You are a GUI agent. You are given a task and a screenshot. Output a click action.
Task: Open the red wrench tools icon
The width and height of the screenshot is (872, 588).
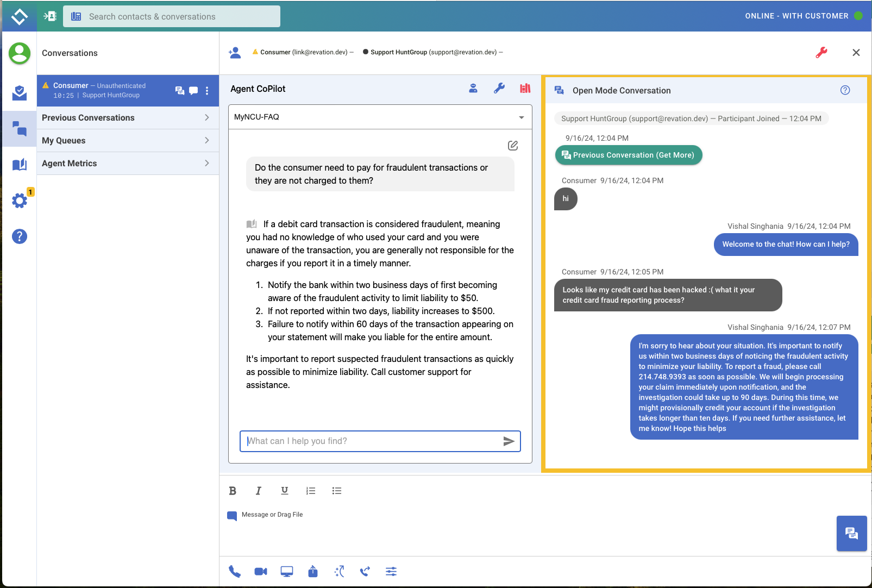821,52
